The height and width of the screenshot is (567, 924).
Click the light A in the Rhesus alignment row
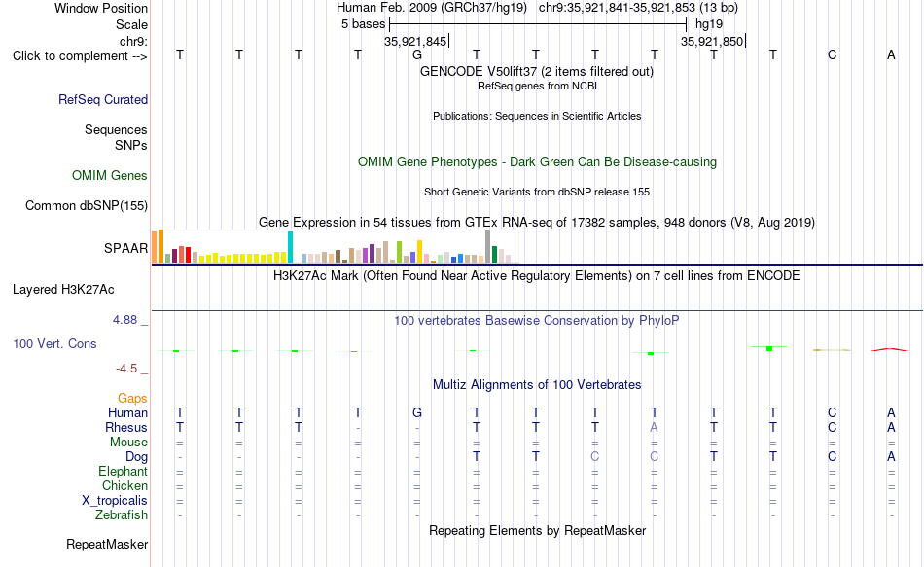[655, 427]
